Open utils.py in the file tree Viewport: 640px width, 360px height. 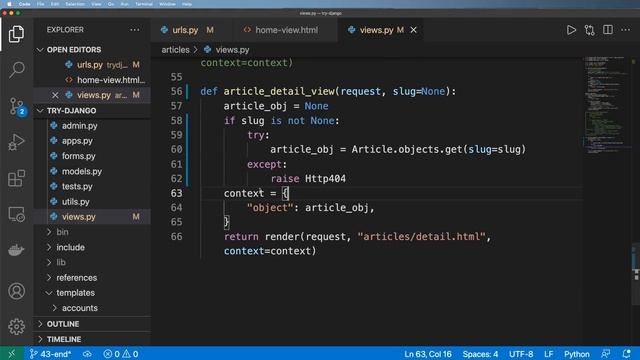pyautogui.click(x=76, y=202)
